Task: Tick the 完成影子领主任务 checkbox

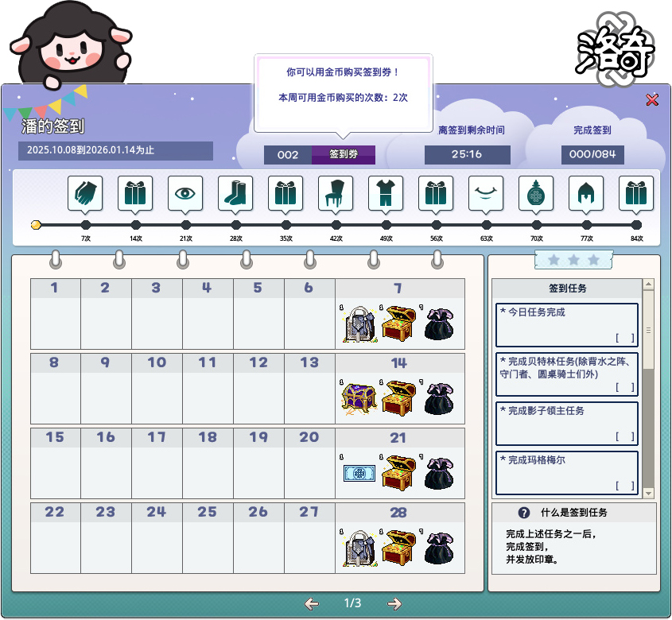Action: tap(625, 436)
